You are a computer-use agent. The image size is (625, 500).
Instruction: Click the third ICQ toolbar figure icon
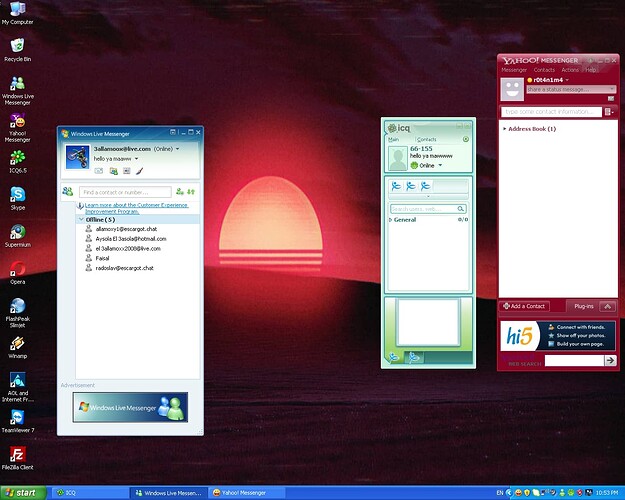(425, 186)
